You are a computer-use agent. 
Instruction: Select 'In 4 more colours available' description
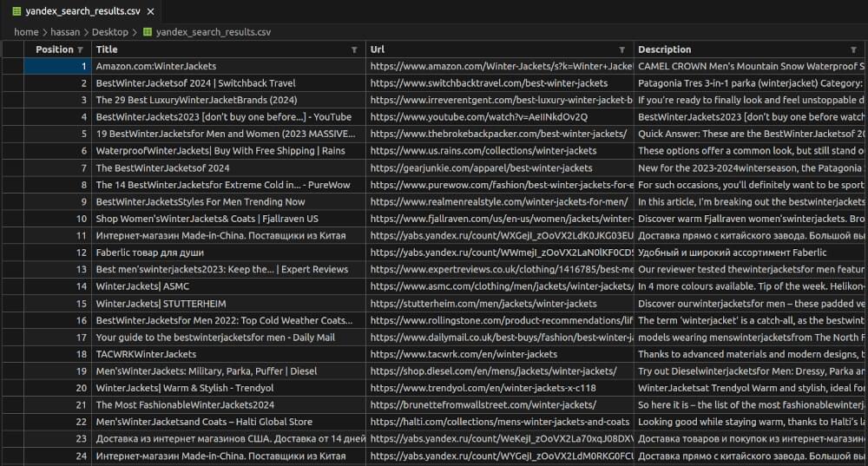[x=751, y=286]
